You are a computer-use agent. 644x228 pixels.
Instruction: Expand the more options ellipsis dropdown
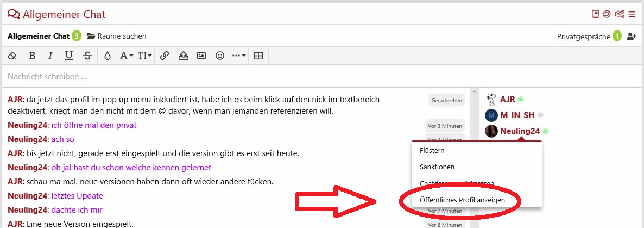coord(239,56)
